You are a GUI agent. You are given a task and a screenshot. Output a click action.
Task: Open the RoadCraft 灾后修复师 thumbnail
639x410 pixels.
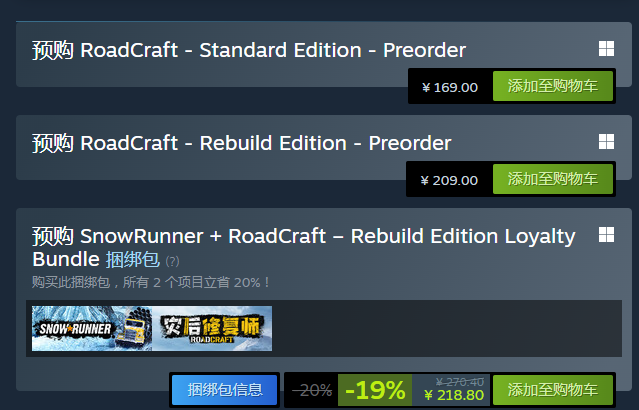tap(212, 328)
